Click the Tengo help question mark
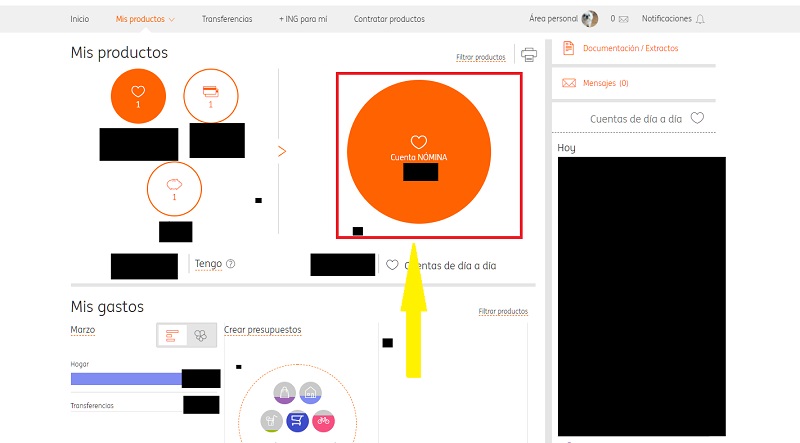The width and height of the screenshot is (800, 443). tap(231, 264)
